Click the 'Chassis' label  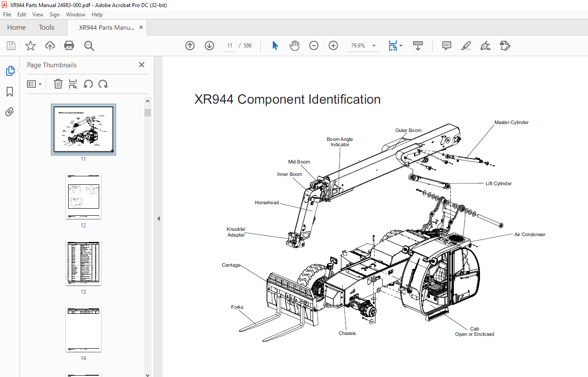pyautogui.click(x=347, y=333)
